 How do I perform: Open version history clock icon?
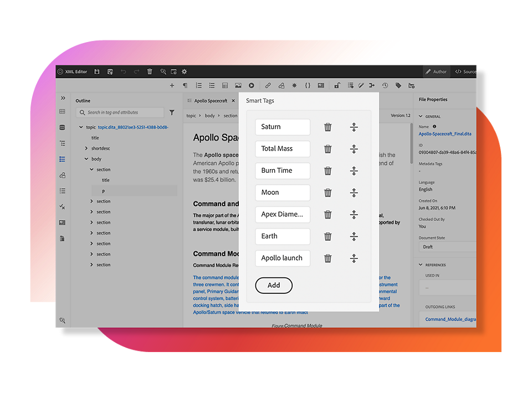coord(385,85)
